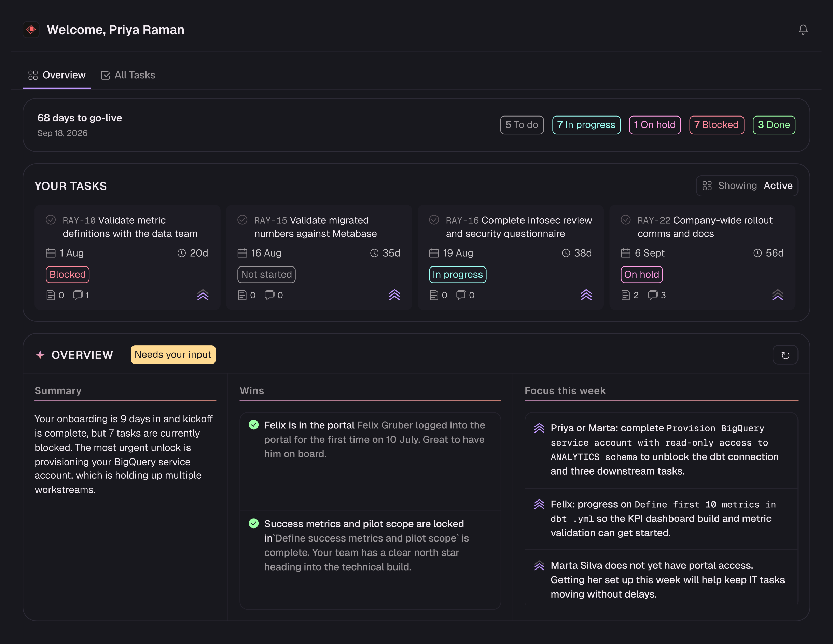833x644 pixels.
Task: Click chevrons icon beside Felix progress item
Action: coord(539,504)
